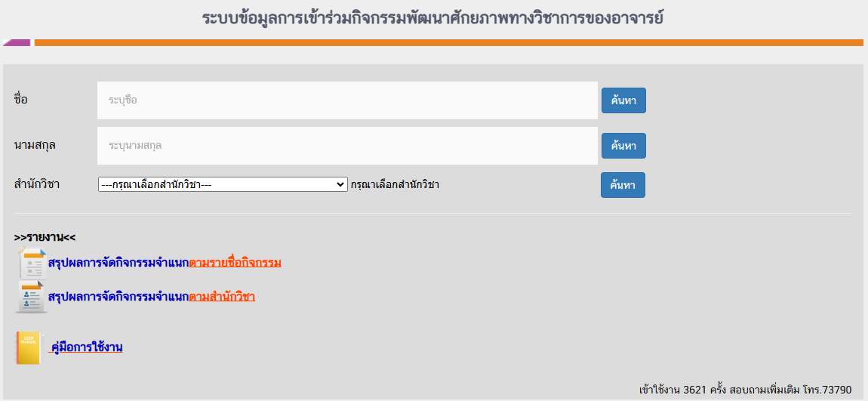Click the footer usage count text with โทร.73790
This screenshot has height=401, width=868.
click(x=745, y=390)
